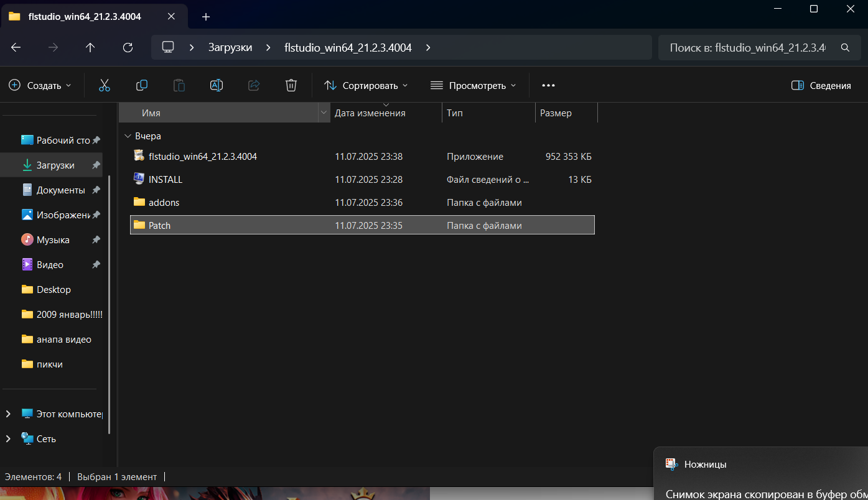
Task: Click the search magnifier icon
Action: 845,47
